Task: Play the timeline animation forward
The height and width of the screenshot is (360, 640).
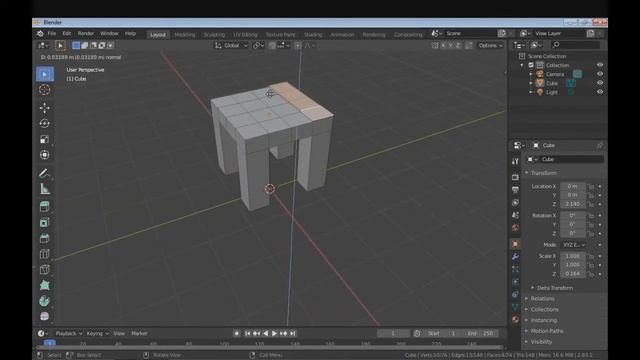Action: click(x=274, y=333)
